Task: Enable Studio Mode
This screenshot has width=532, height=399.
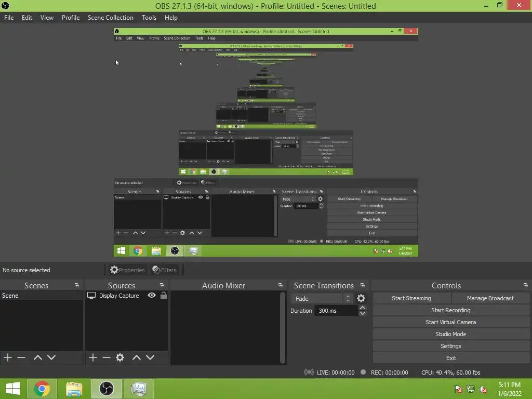Action: [x=451, y=334]
